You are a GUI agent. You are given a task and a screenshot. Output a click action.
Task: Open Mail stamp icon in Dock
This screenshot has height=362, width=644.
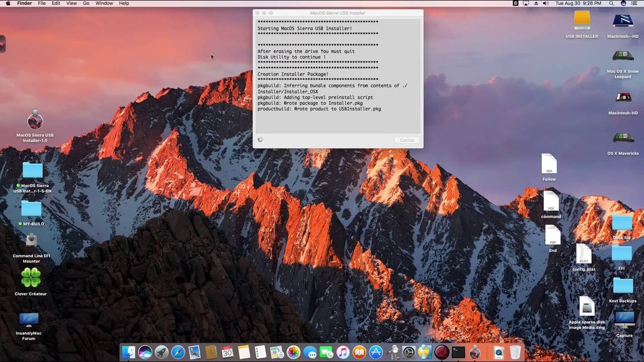(195, 352)
